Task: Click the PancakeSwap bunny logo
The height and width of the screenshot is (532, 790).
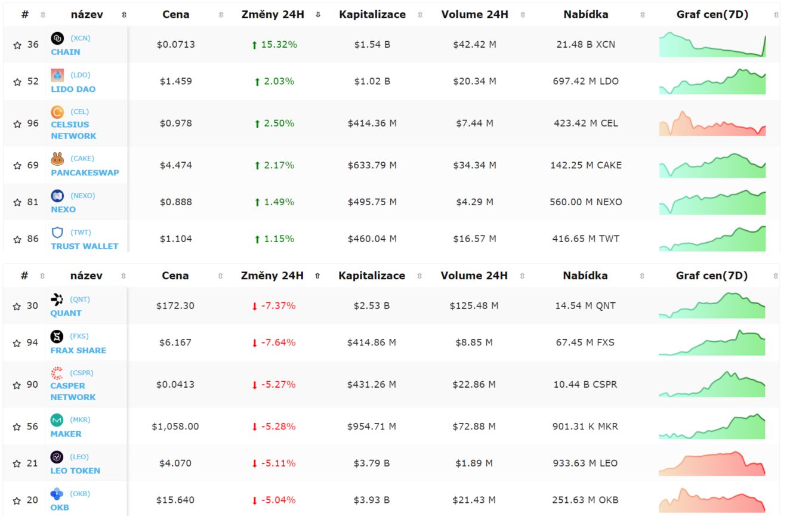Action: [57, 159]
